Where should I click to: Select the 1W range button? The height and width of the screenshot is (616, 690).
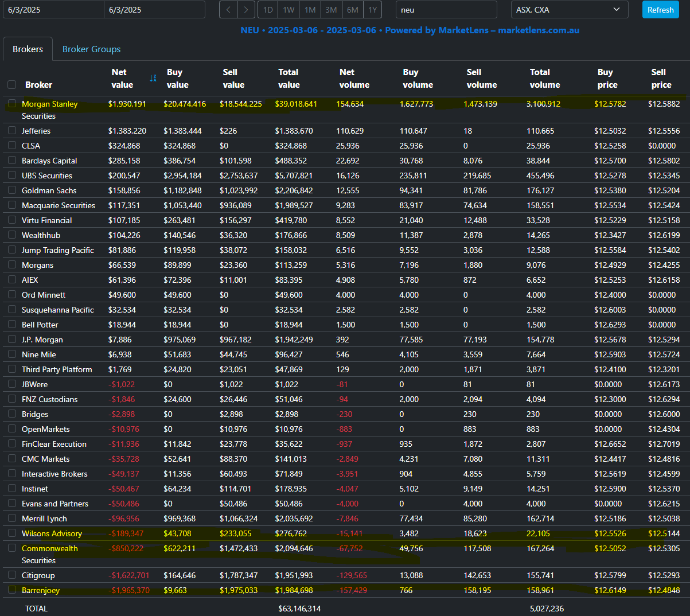289,10
